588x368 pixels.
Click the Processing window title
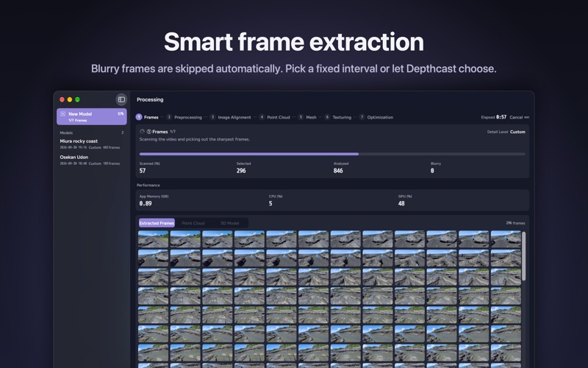tap(150, 99)
